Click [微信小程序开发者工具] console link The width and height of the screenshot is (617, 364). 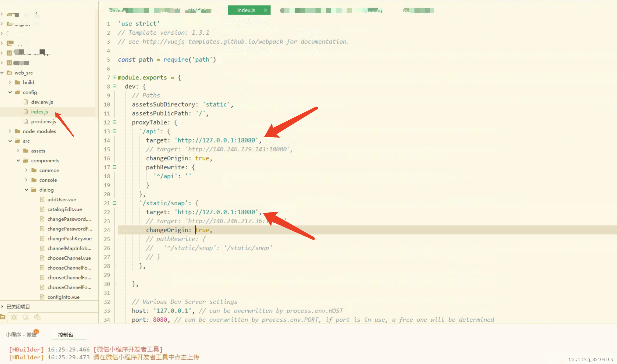(x=128, y=349)
